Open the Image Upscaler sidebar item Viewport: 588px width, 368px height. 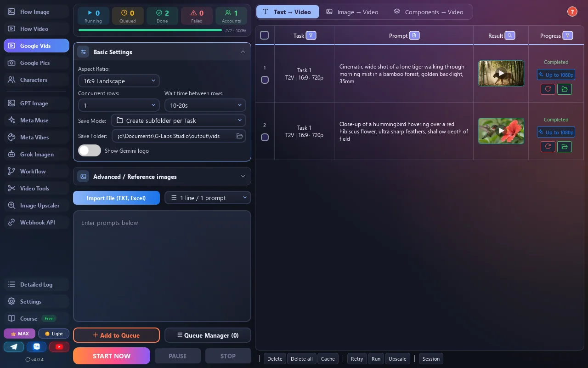(x=36, y=206)
